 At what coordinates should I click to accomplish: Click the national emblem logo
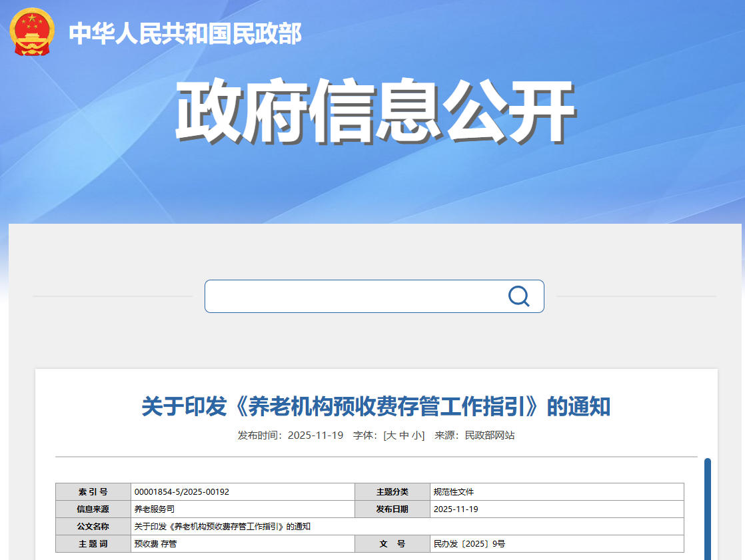[32, 32]
